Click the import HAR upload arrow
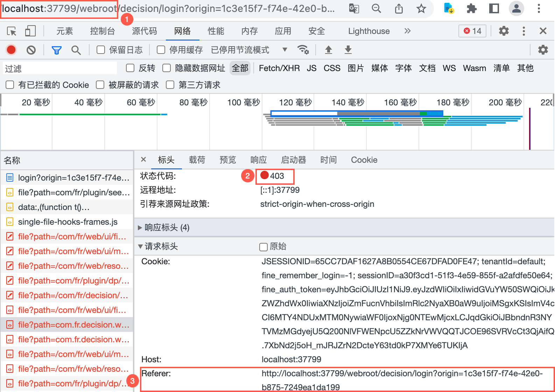555x392 pixels. (x=328, y=50)
